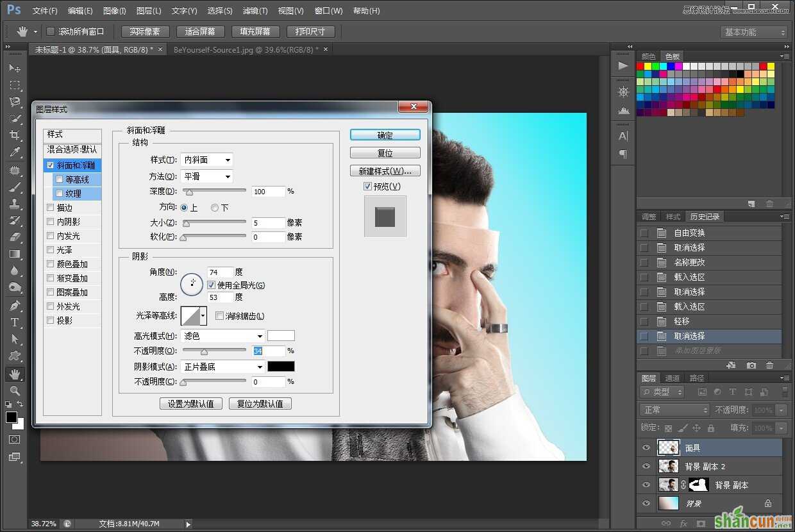Select the History Brush tool
The image size is (795, 532).
pos(14,220)
